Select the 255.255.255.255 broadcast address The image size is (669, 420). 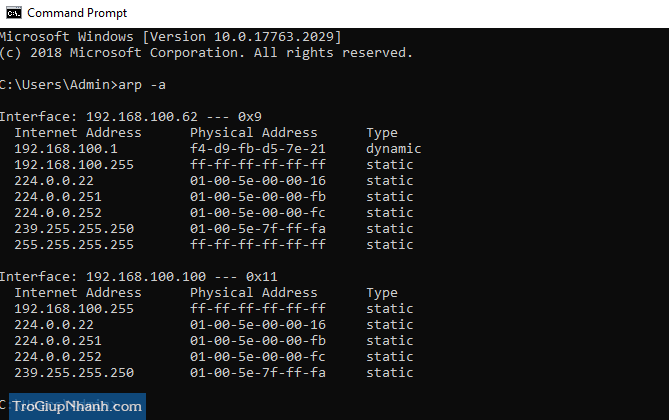click(x=74, y=244)
